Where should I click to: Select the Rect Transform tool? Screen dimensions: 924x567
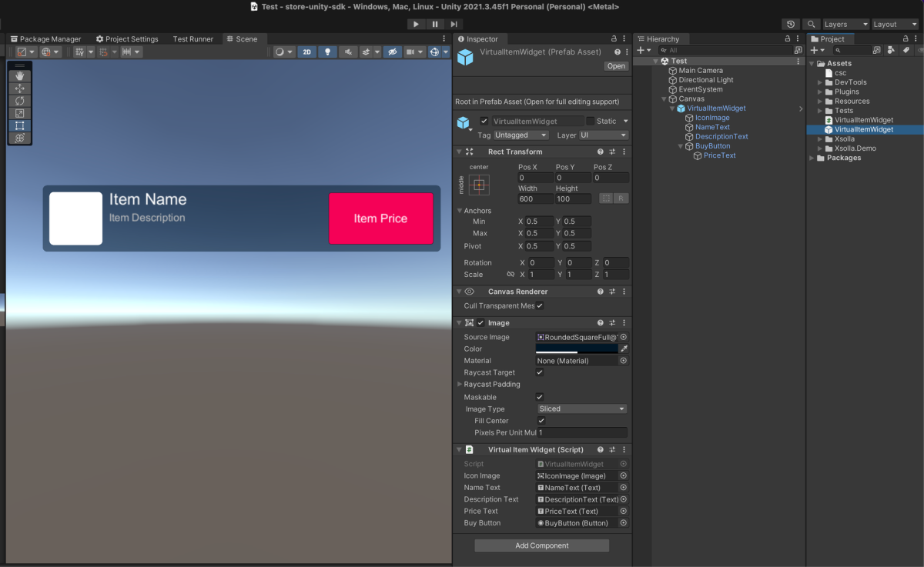(20, 125)
